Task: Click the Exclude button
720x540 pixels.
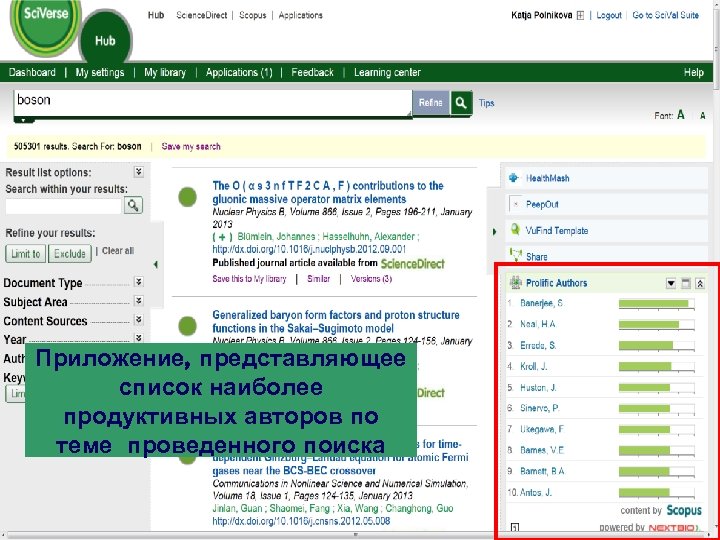Action: (70, 253)
